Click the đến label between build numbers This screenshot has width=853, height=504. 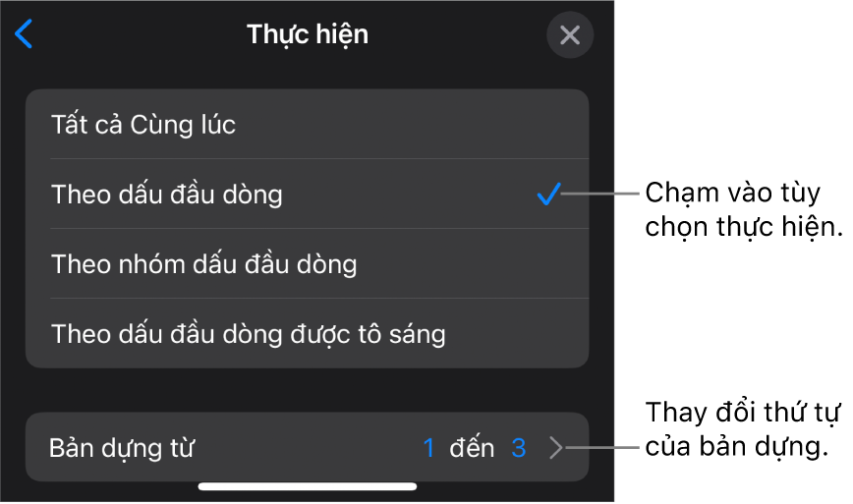472,449
